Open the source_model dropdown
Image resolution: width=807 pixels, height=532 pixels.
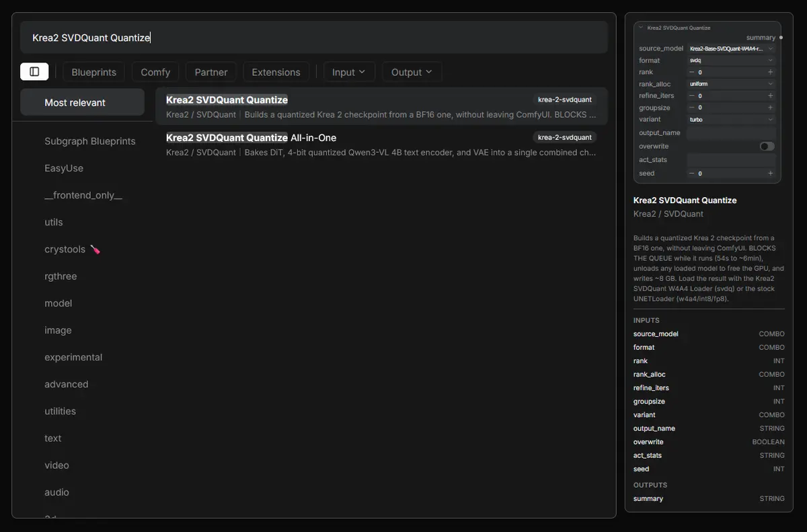pyautogui.click(x=731, y=48)
